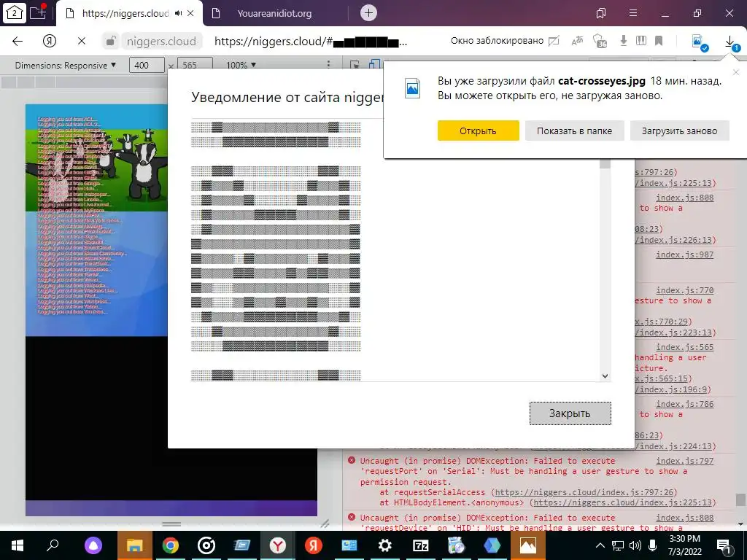The height and width of the screenshot is (560, 747).
Task: Open the index.js:987 console source link
Action: click(684, 254)
